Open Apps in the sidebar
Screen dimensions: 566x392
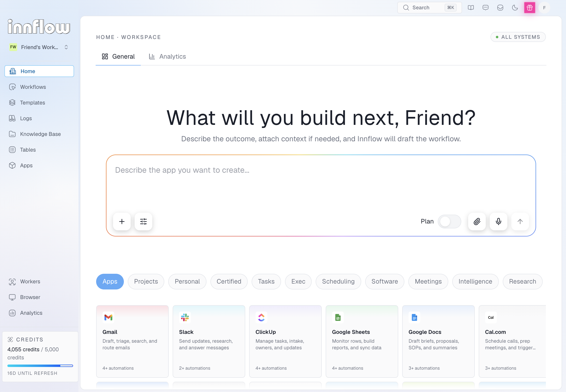tap(39, 166)
